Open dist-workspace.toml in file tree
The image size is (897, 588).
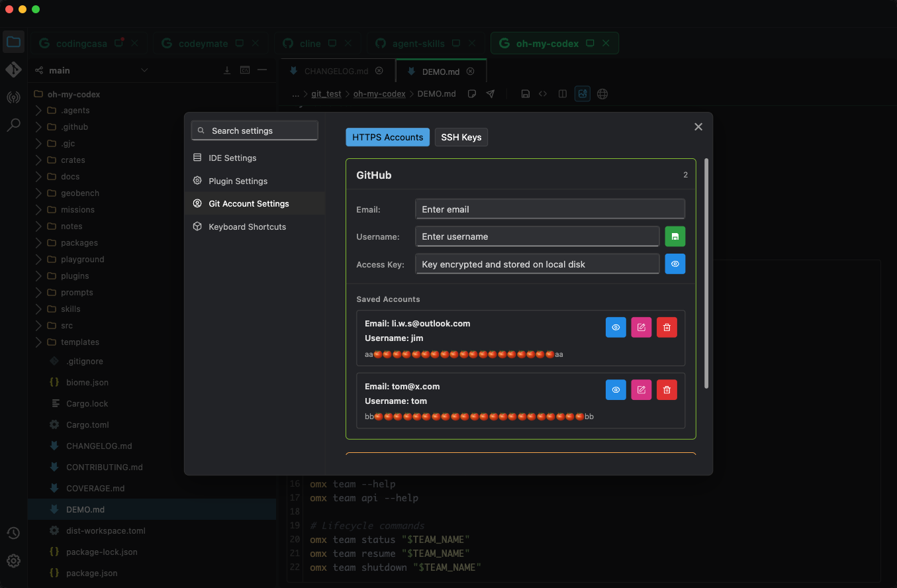tap(152, 531)
